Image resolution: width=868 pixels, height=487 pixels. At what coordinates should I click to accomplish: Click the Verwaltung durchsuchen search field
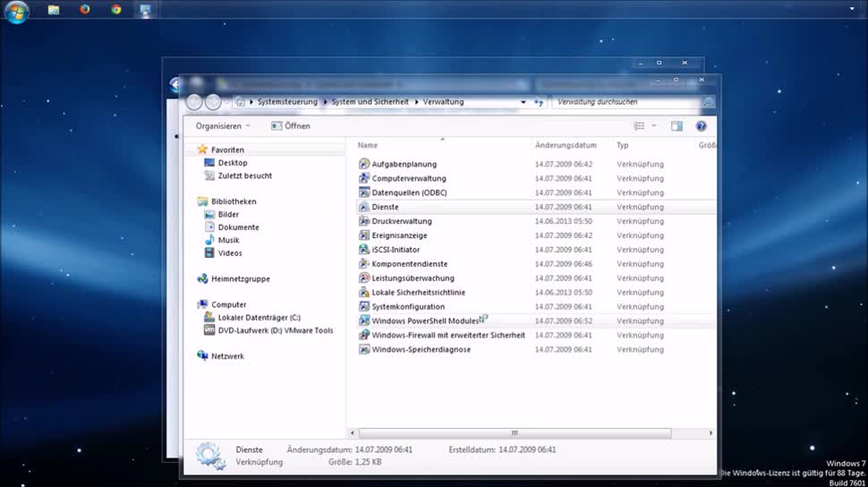626,102
